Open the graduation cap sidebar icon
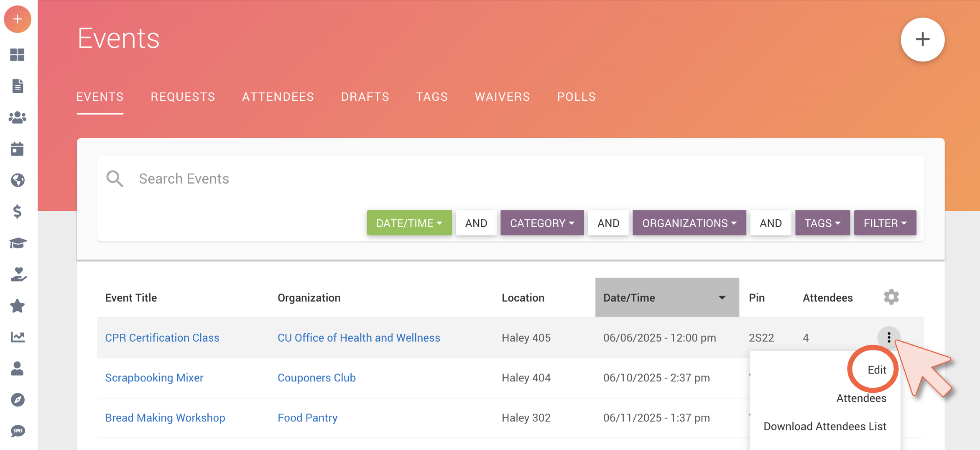980x450 pixels. [18, 243]
